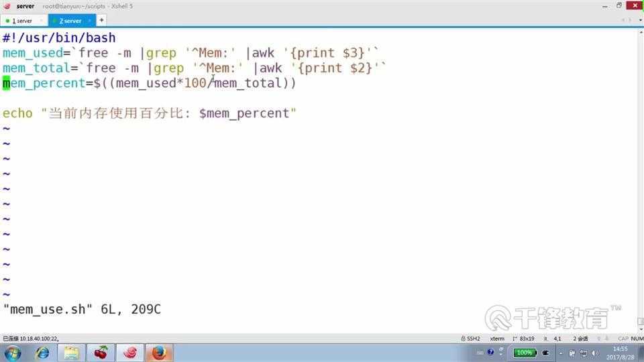Click the CAP indicator in the status bar
Screen dimensions: 644x362
click(623, 339)
